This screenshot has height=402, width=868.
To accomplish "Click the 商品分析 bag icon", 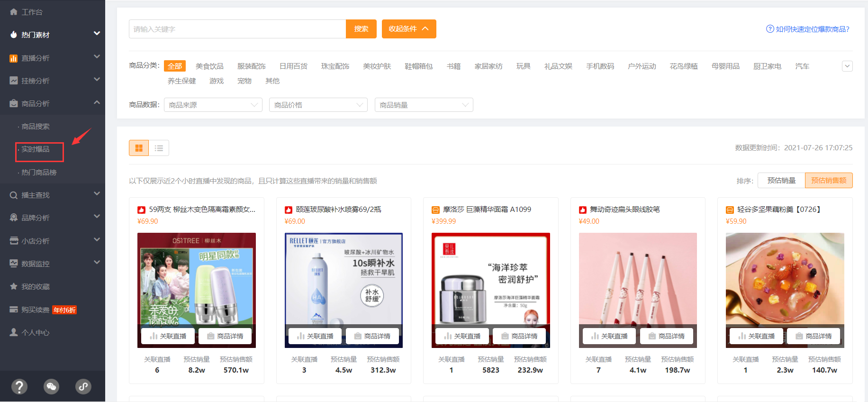I will coord(14,103).
